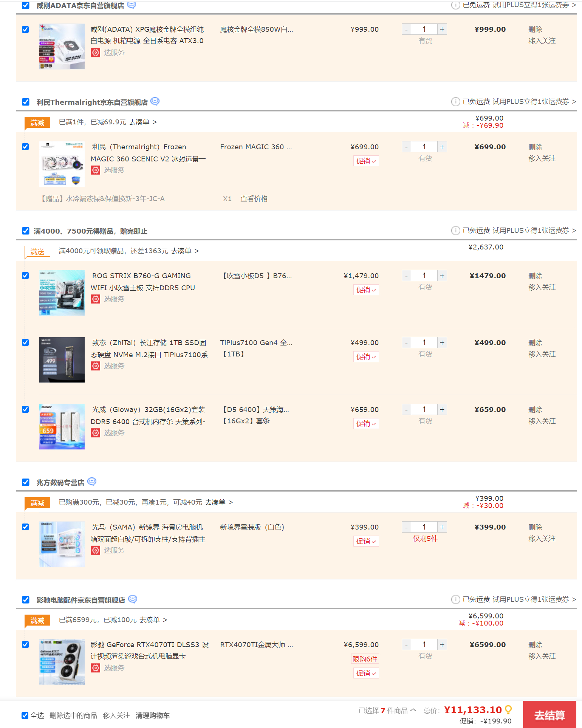The height and width of the screenshot is (728, 582).
Task: Increase quantity of 先马 SAMA case
Action: [x=442, y=527]
